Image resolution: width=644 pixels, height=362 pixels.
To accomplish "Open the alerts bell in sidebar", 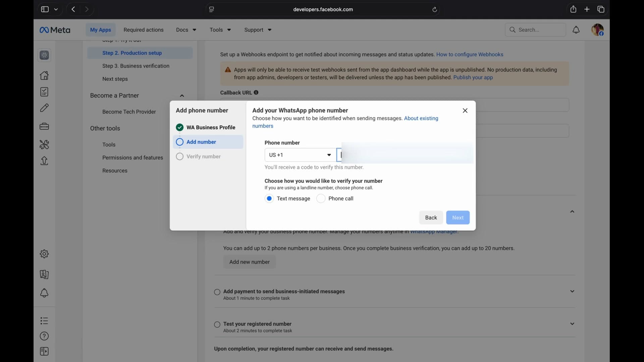I will click(x=44, y=293).
